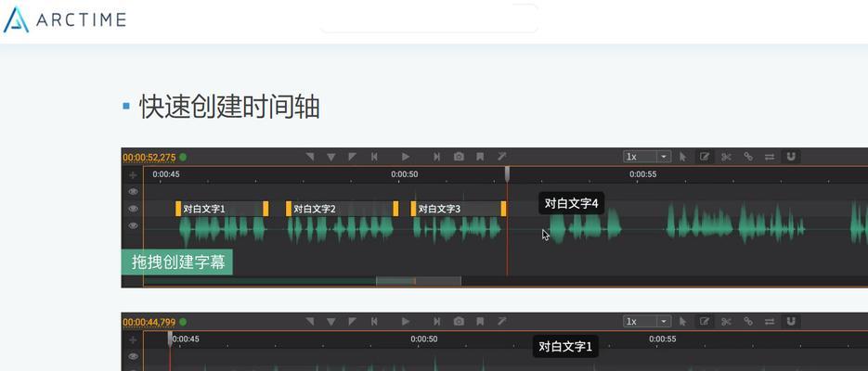Add a bookmark in the top timeline toolbar
868x371 pixels.
click(480, 157)
